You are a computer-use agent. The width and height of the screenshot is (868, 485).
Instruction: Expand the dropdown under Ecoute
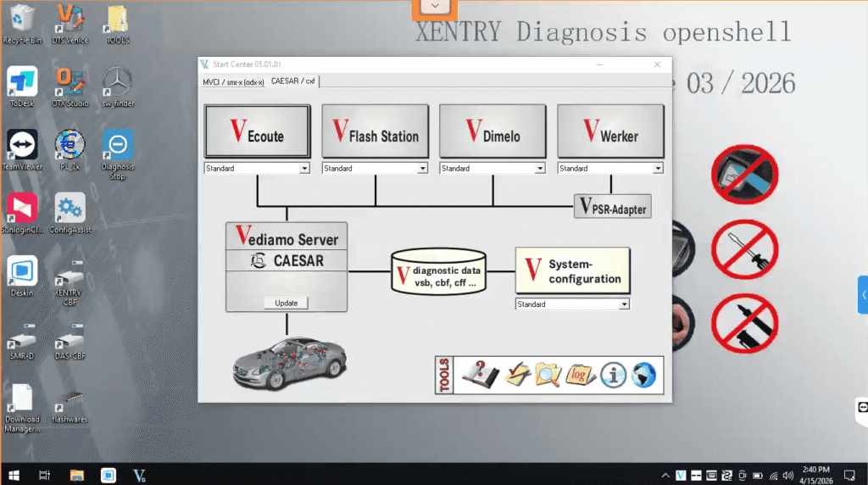point(304,169)
